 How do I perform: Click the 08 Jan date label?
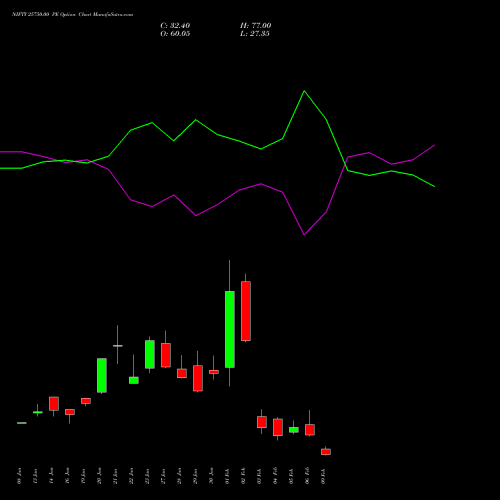point(19,476)
